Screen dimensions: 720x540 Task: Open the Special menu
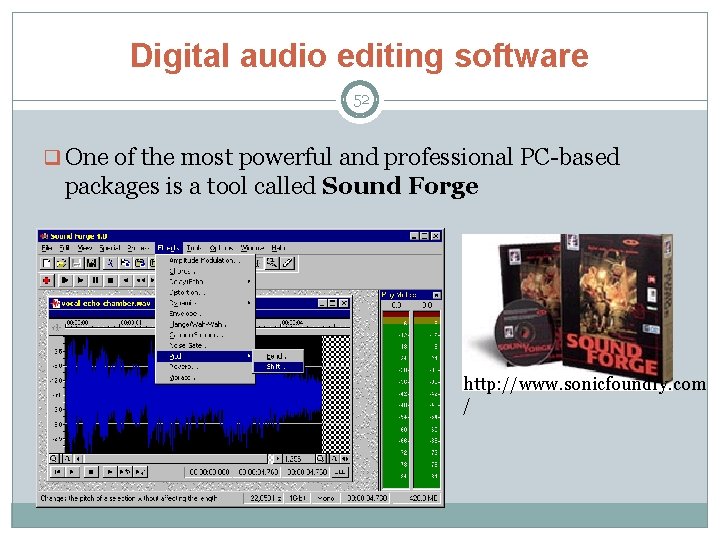click(110, 248)
